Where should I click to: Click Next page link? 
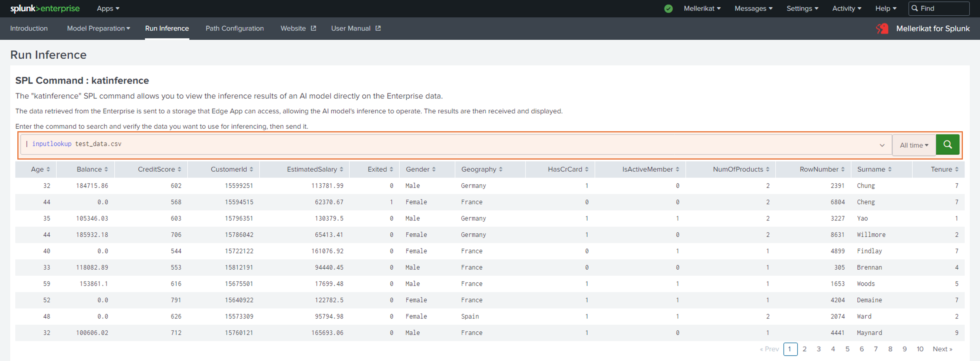coord(942,349)
